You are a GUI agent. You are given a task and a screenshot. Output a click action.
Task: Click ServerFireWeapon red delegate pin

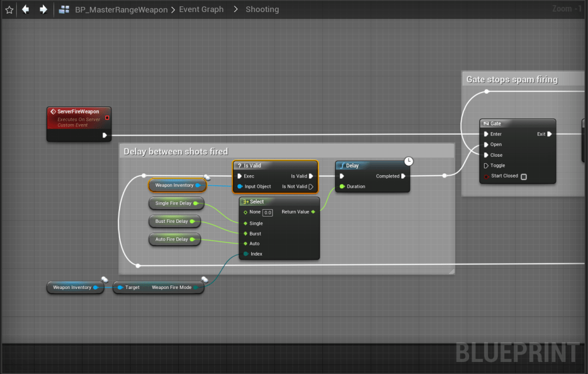(107, 118)
